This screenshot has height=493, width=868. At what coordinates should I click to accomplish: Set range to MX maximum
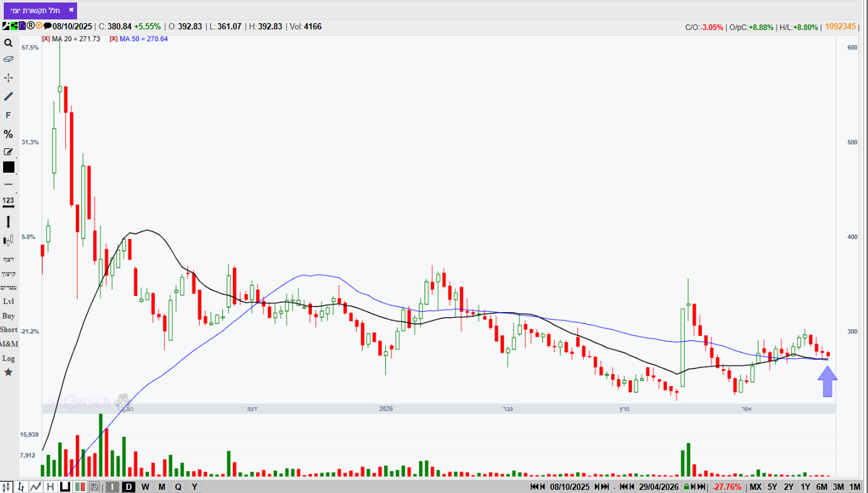tap(756, 487)
